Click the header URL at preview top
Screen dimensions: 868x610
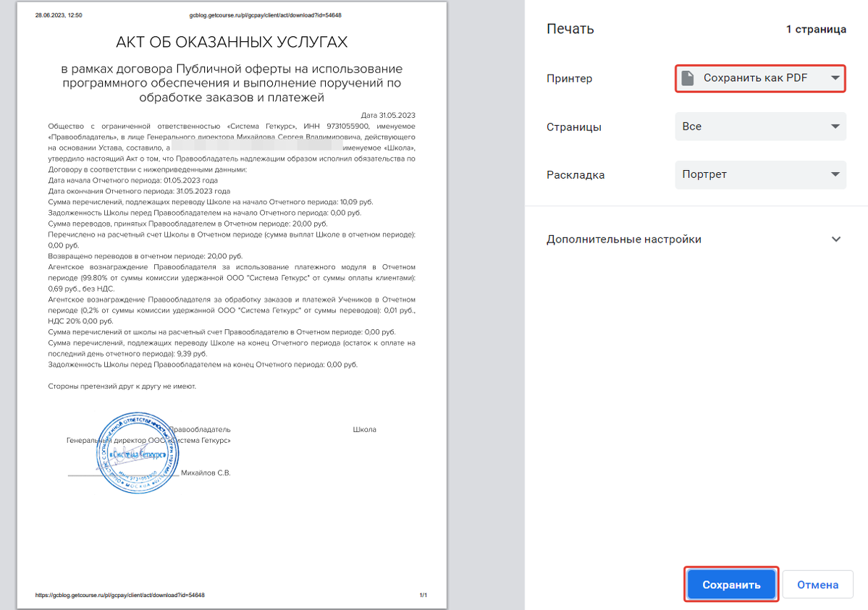(x=265, y=15)
